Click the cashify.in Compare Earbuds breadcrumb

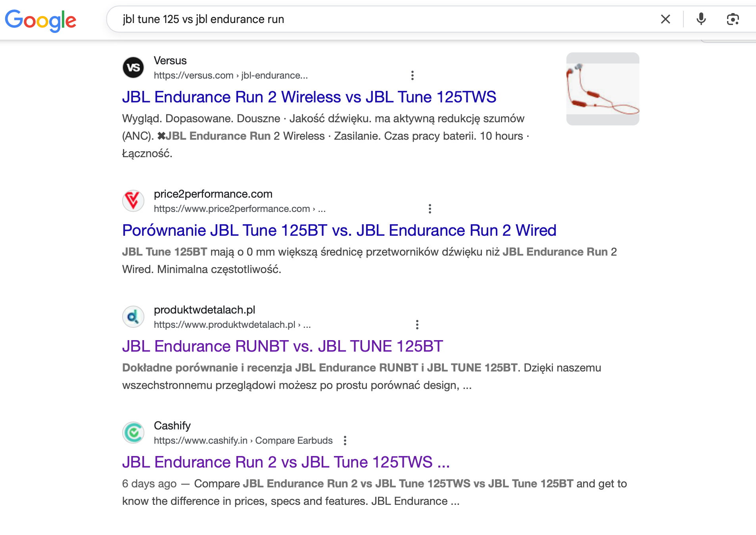point(243,441)
